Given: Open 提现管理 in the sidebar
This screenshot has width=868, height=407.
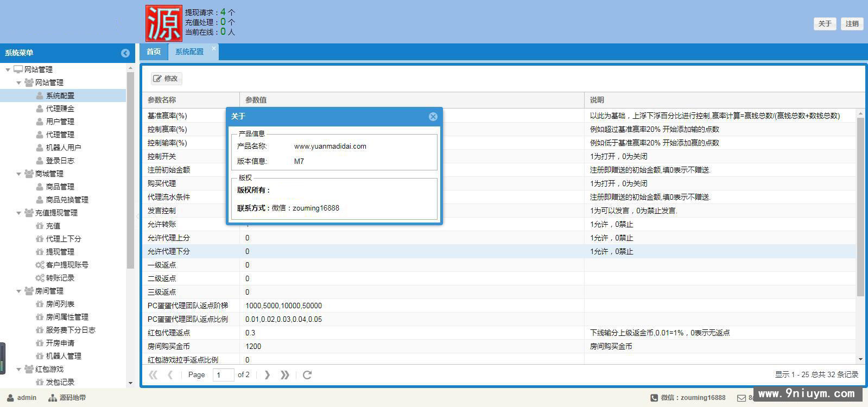Looking at the screenshot, I should pyautogui.click(x=60, y=252).
